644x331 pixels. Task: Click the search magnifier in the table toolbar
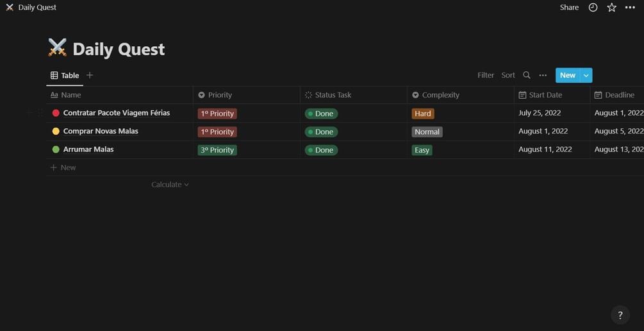tap(527, 75)
